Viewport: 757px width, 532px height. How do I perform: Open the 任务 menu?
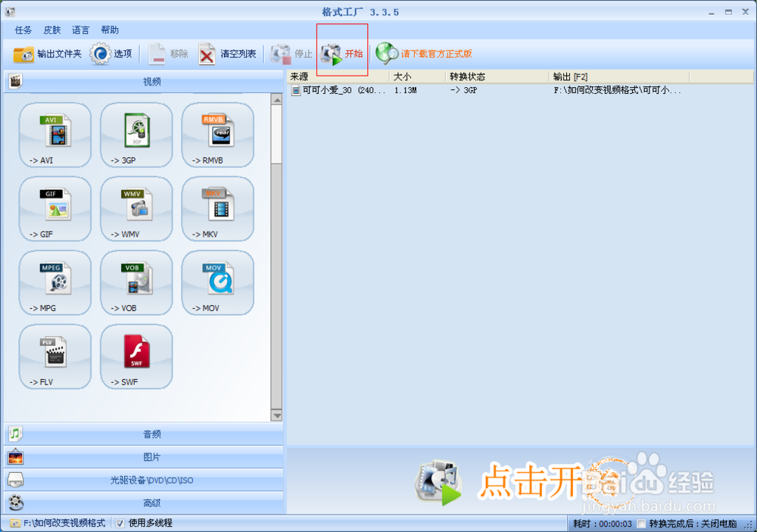point(22,30)
